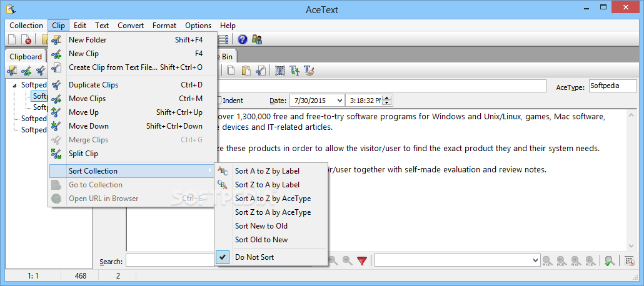Click scissors page icon next to paste
Screen dimensions: 644x286
[260, 71]
